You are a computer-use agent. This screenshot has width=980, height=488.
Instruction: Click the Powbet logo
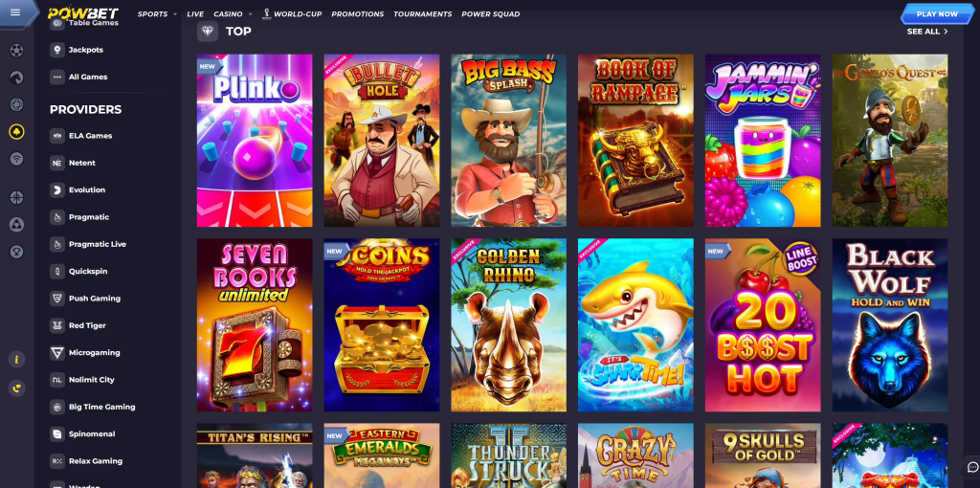pyautogui.click(x=84, y=13)
